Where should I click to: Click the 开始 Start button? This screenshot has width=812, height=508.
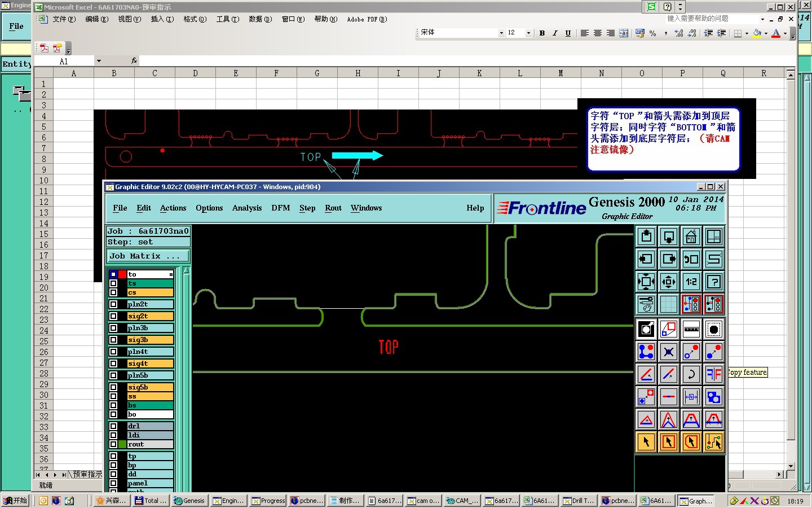(15, 501)
